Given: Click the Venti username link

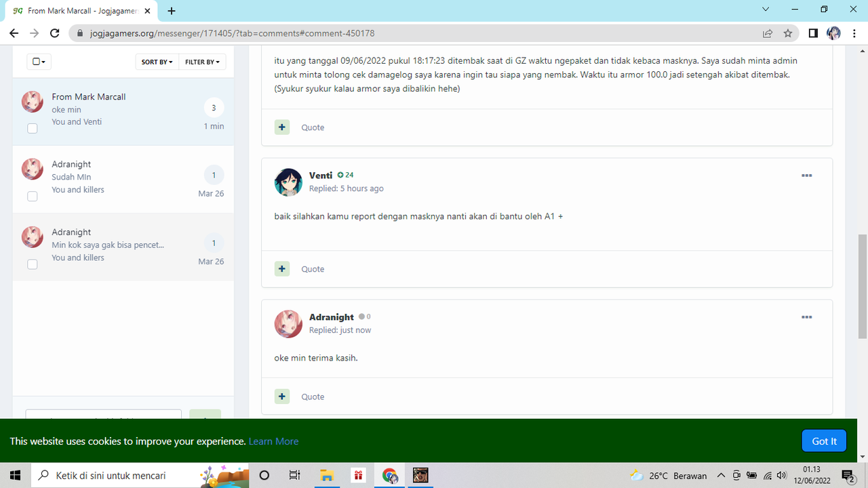Looking at the screenshot, I should 321,176.
